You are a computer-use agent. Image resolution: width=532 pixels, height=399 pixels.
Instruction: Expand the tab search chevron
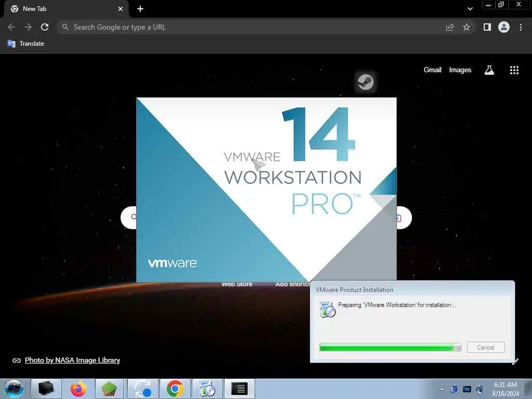470,9
